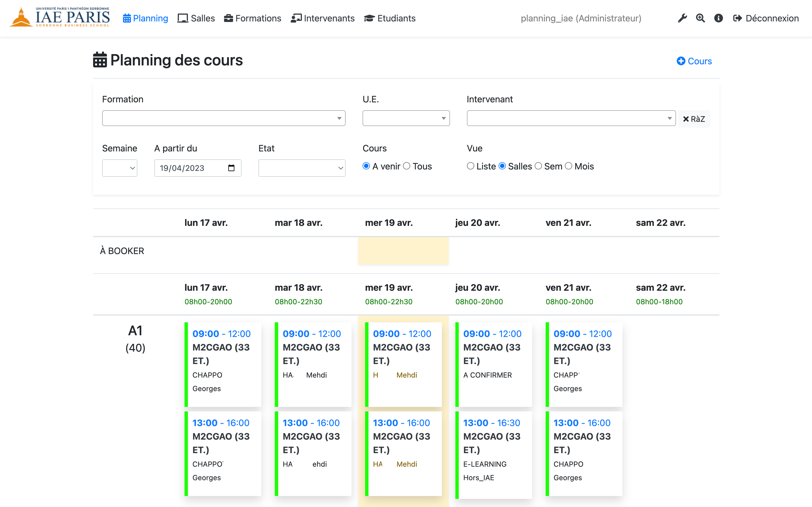This screenshot has height=507, width=812.
Task: Open the Formations navigation link
Action: [253, 18]
